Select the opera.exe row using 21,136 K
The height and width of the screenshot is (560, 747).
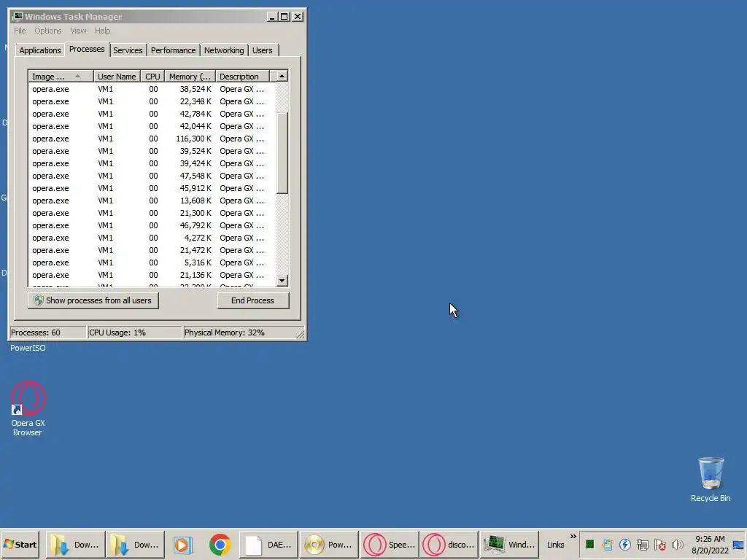pos(152,275)
